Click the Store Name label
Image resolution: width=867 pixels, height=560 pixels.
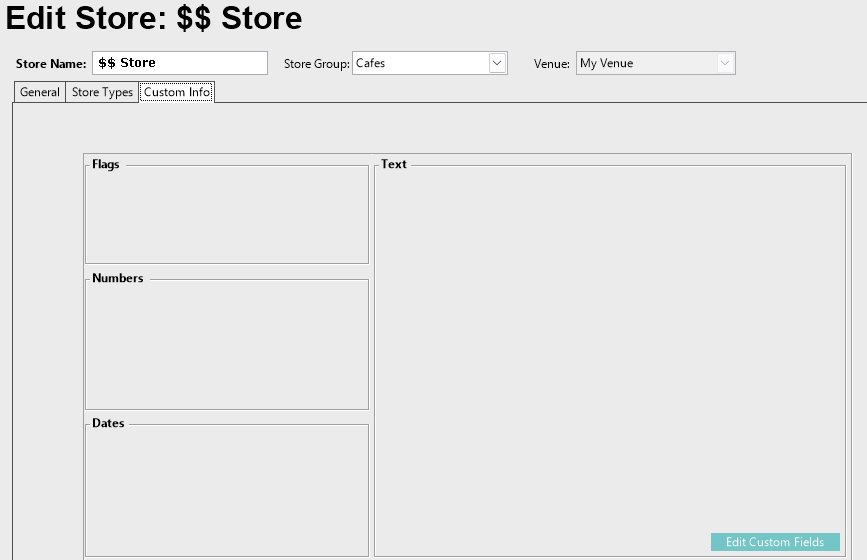(51, 64)
